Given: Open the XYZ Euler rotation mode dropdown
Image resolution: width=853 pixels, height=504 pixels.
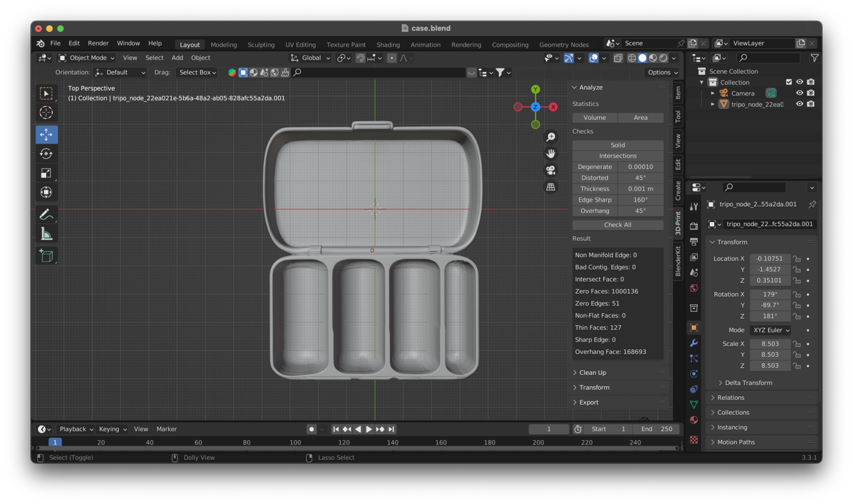Looking at the screenshot, I should [x=770, y=330].
